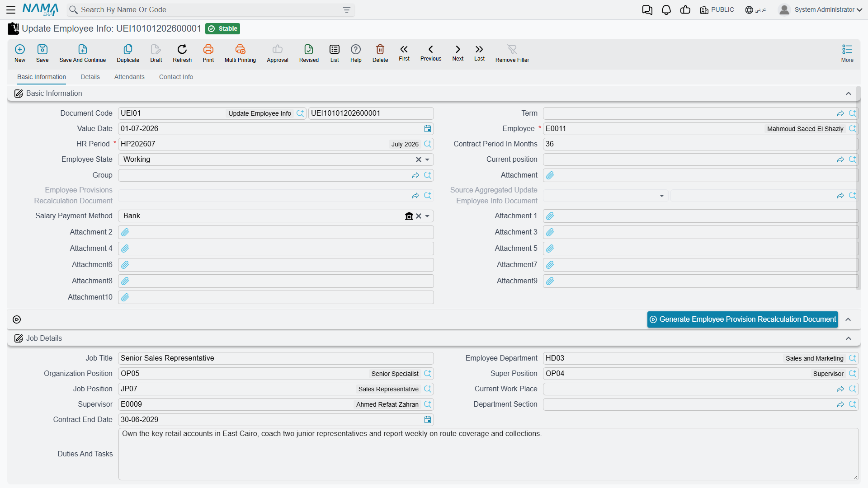The width and height of the screenshot is (868, 488).
Task: Open Value Date calendar picker
Action: [x=428, y=129]
